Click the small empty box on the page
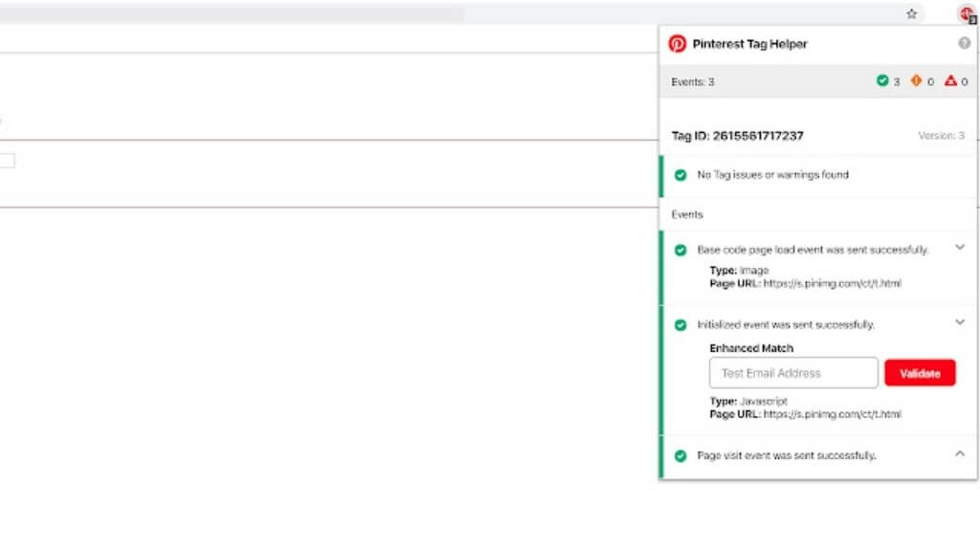Screen dimensions: 980x551 7,161
